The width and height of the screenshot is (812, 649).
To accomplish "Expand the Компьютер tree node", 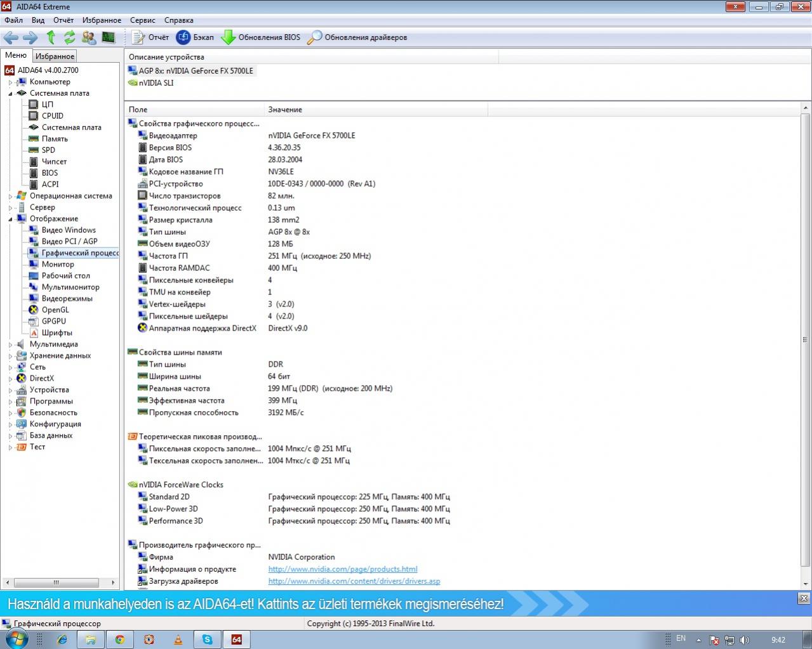I will coord(10,82).
